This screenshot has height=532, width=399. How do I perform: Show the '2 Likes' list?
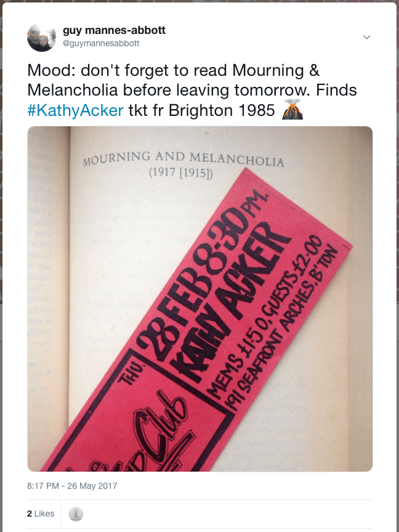point(41,514)
